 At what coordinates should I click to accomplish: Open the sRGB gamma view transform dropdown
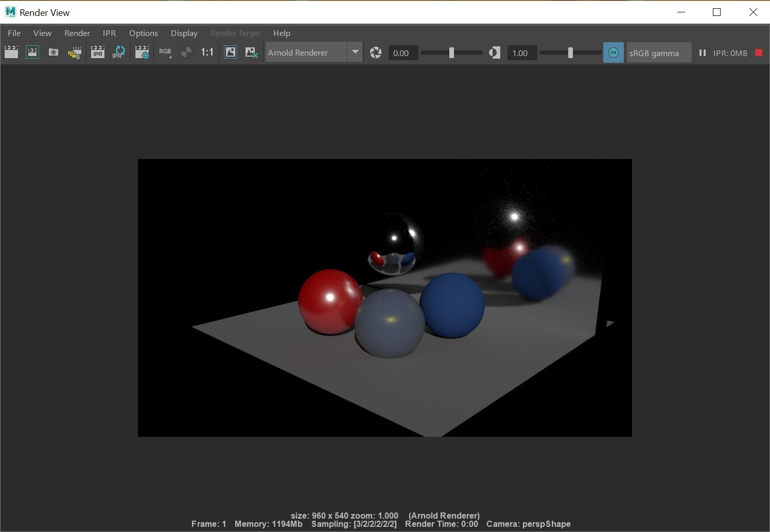pos(659,52)
